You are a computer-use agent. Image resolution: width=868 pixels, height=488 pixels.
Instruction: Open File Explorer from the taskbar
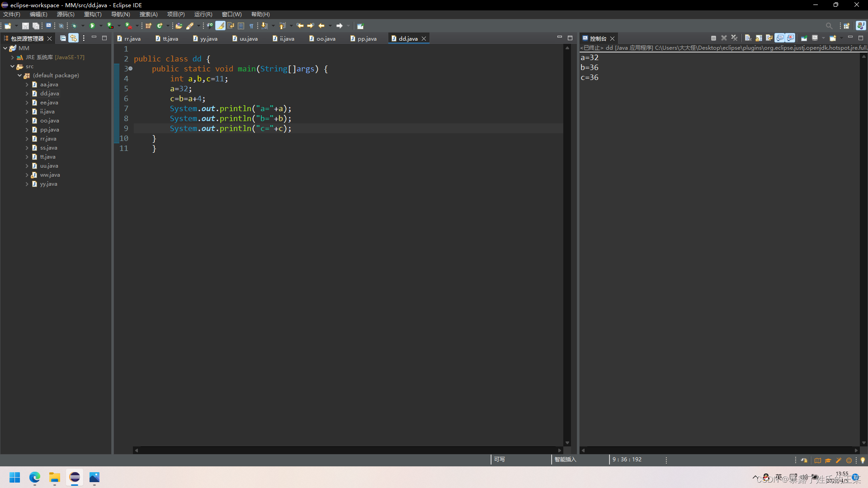[55, 477]
